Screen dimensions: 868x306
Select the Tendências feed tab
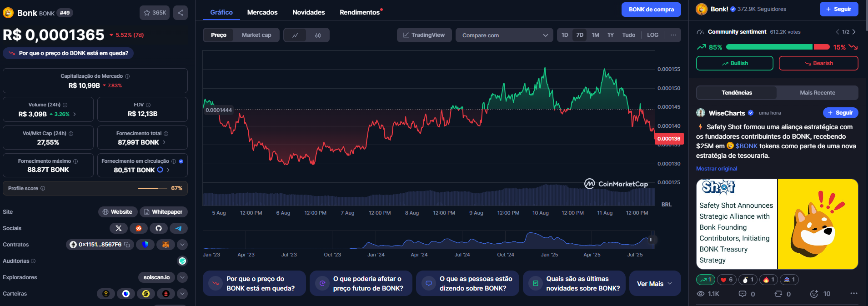click(x=737, y=93)
